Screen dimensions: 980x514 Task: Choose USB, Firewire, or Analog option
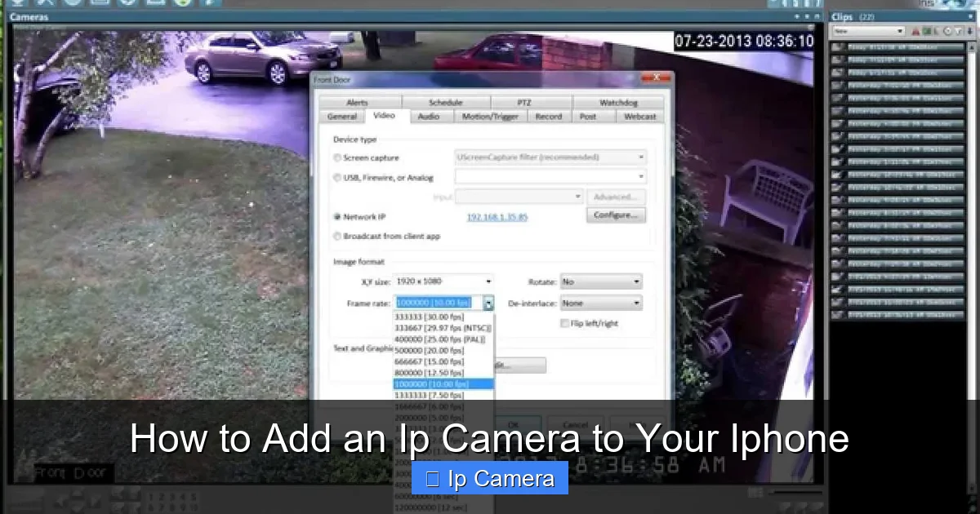click(337, 177)
